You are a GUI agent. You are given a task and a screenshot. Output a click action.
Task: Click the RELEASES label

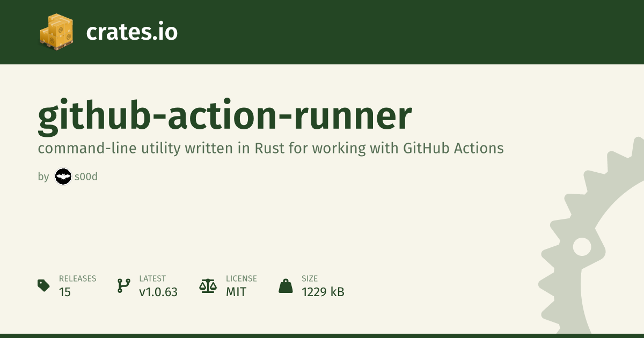(x=77, y=278)
